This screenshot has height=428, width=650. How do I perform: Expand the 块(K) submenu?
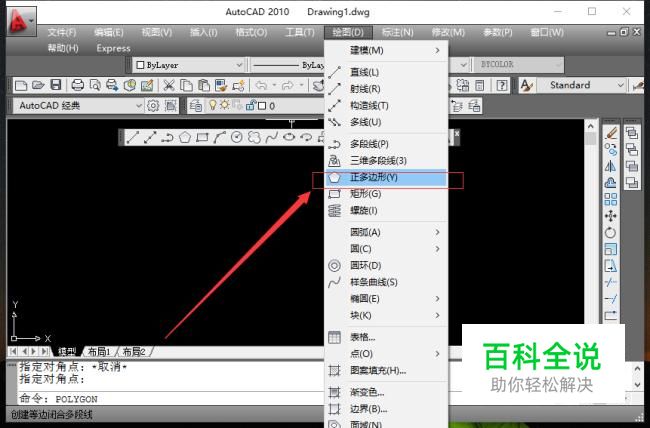(x=386, y=315)
